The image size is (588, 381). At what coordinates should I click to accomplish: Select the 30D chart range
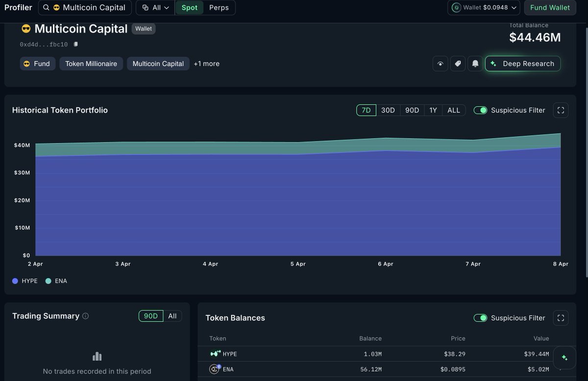coord(388,110)
